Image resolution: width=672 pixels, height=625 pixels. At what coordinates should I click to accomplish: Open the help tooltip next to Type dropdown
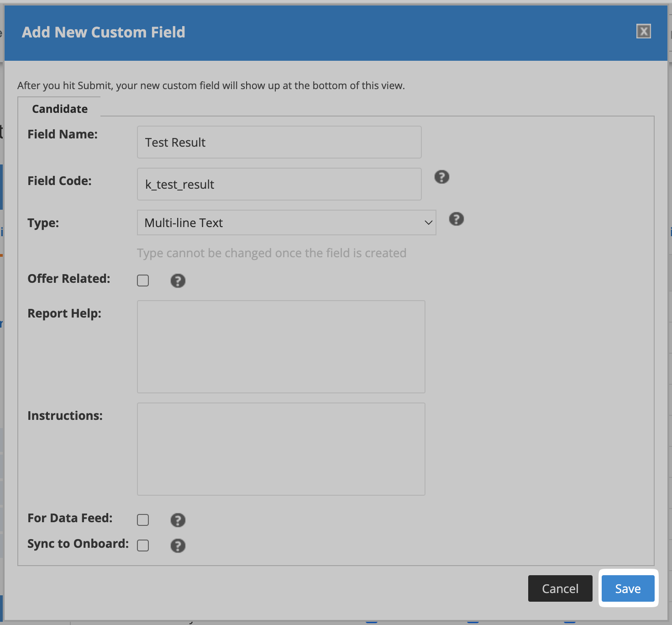pos(456,219)
